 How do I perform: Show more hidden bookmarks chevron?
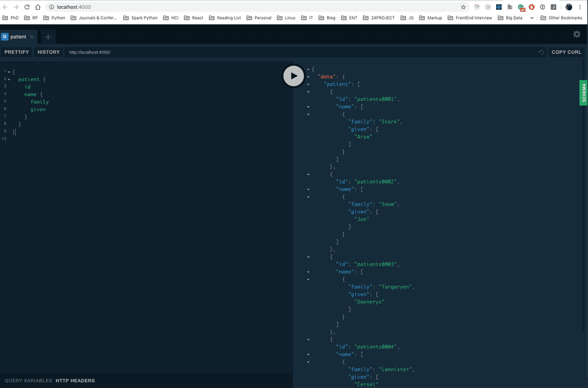point(532,18)
